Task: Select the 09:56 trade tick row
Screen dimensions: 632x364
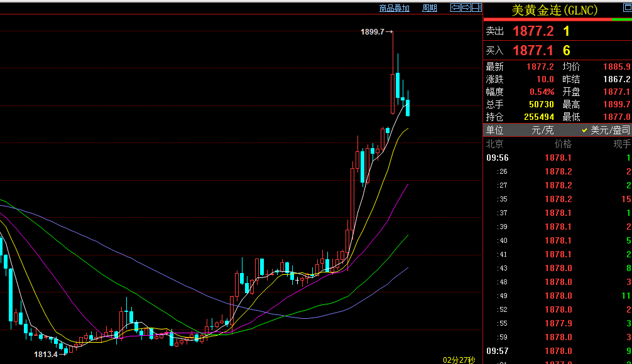Action: click(557, 158)
